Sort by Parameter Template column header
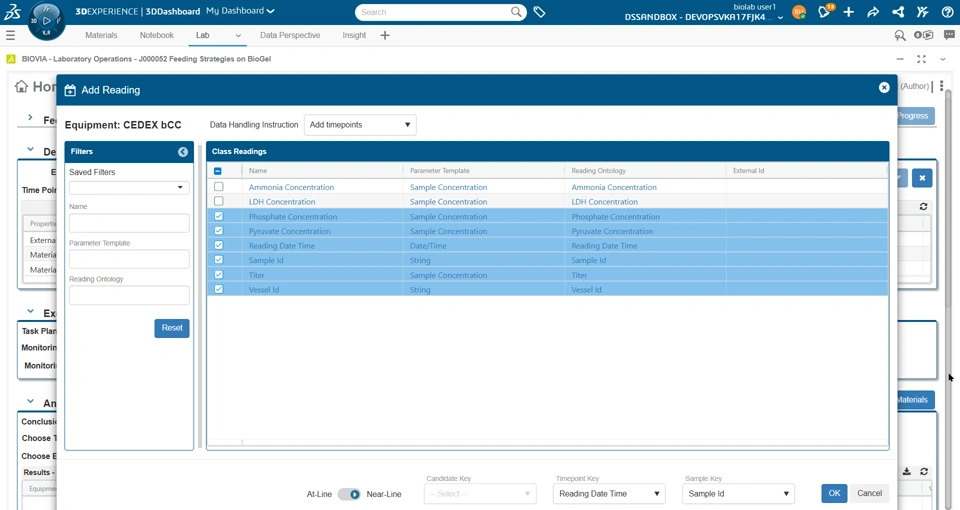This screenshot has height=510, width=960. pos(440,171)
